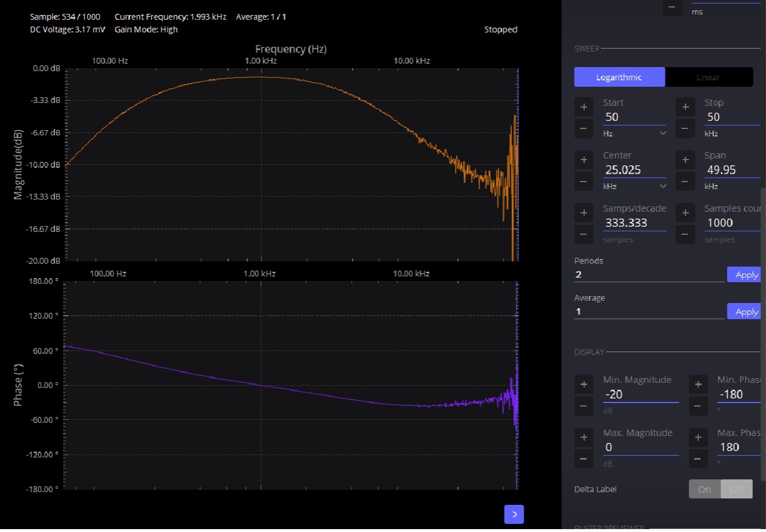This screenshot has width=766, height=532.
Task: Edit the Max. Magnitude 0 field
Action: pyautogui.click(x=641, y=447)
